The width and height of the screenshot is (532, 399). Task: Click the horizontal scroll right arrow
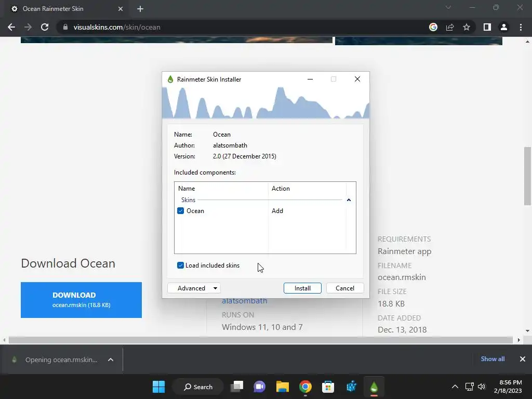519,340
